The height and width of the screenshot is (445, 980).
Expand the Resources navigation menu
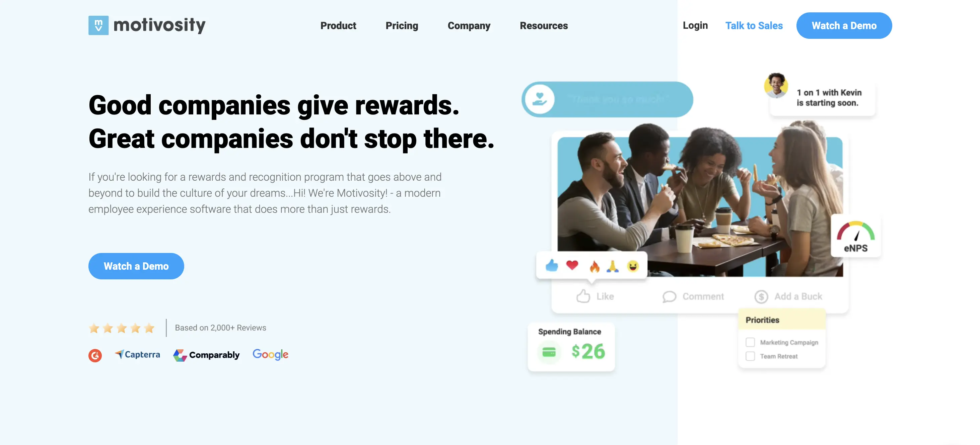pos(544,25)
